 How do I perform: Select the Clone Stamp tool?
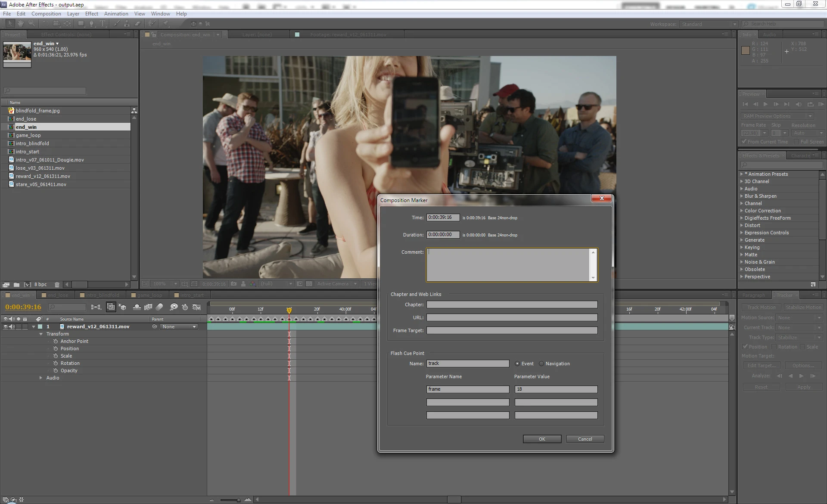pyautogui.click(x=127, y=24)
